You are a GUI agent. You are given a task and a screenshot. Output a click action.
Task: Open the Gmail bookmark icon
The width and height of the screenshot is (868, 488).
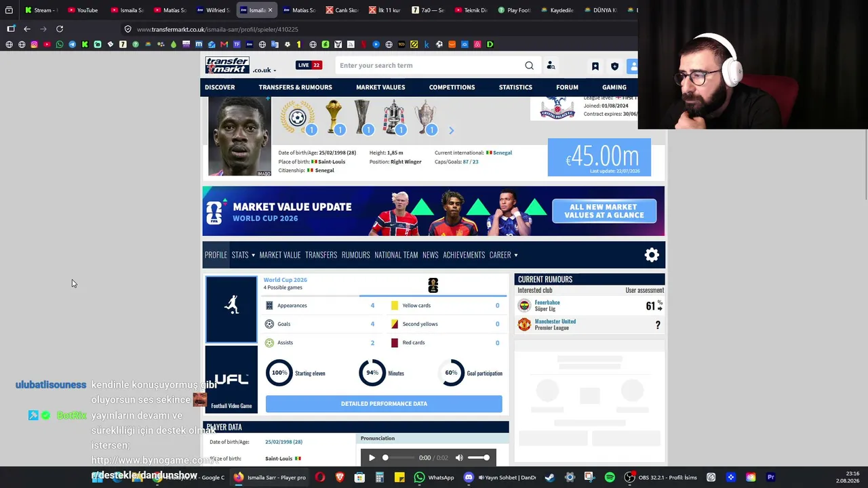[224, 45]
